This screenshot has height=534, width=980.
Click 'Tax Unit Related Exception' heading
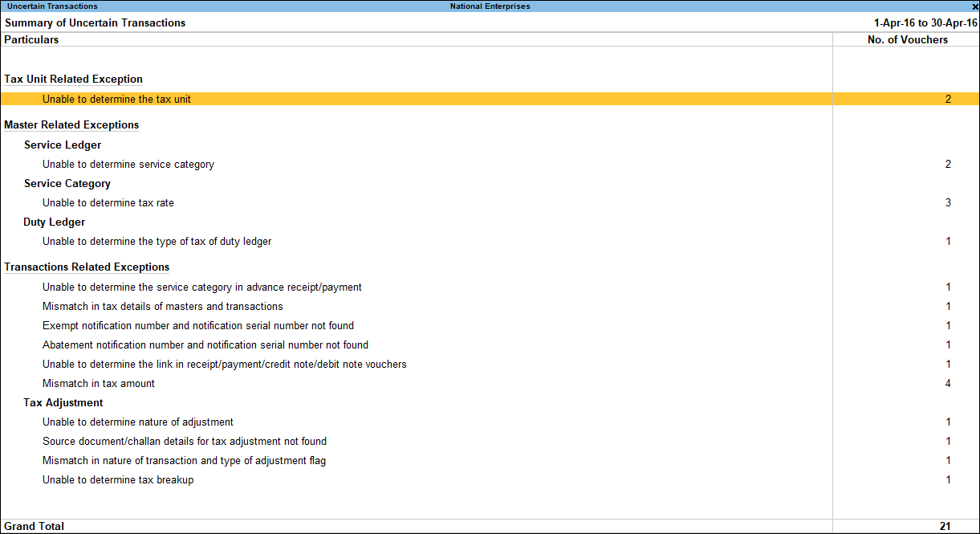coord(73,79)
